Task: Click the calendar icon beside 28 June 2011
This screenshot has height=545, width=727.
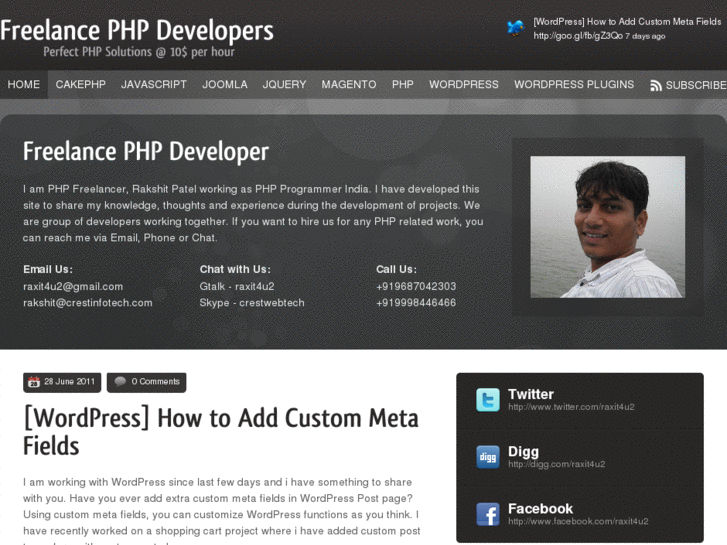Action: (34, 382)
